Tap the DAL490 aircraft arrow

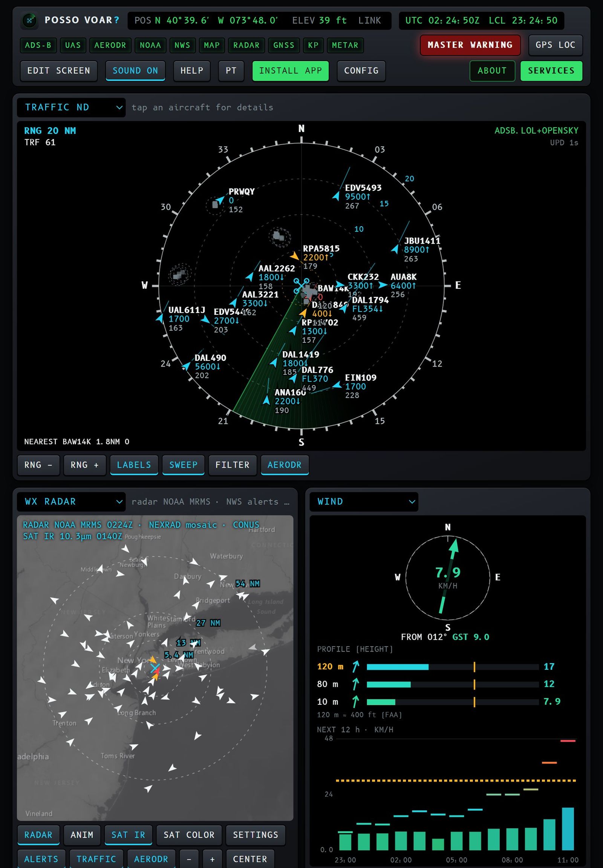186,366
